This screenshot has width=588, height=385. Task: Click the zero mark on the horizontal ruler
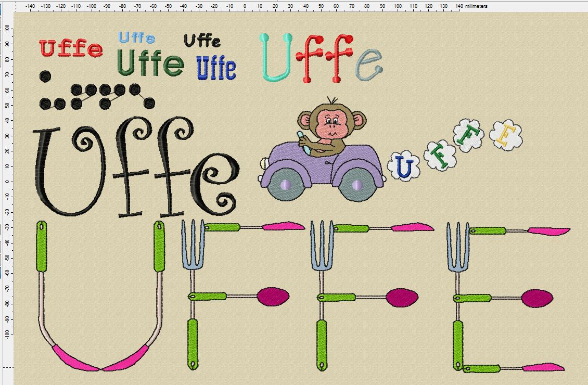245,6
